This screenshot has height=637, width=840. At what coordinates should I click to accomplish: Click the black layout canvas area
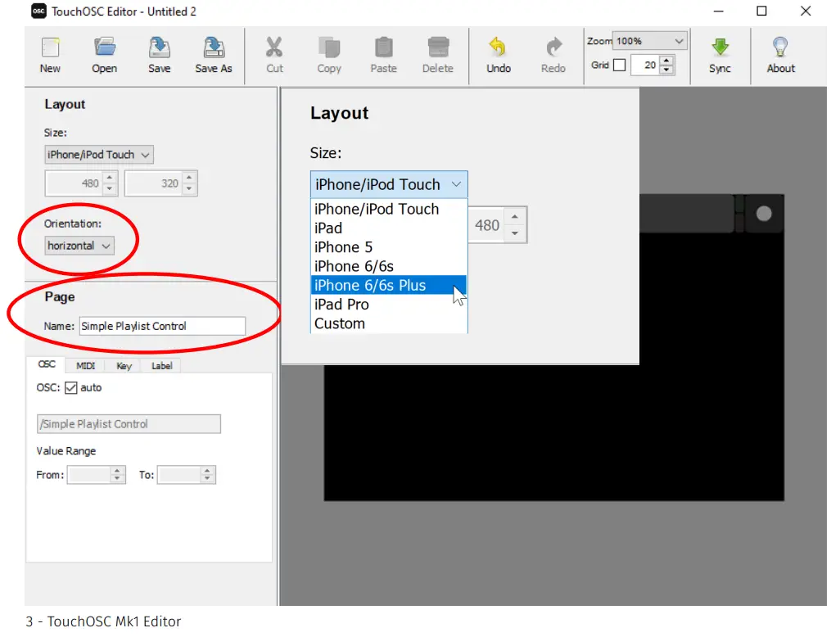[553, 433]
